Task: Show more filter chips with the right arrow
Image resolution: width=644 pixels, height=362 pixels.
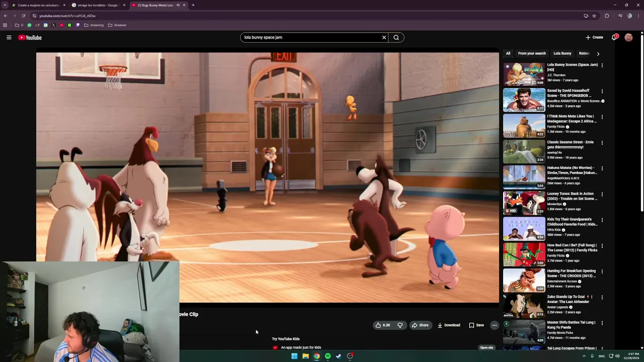Action: point(598,53)
